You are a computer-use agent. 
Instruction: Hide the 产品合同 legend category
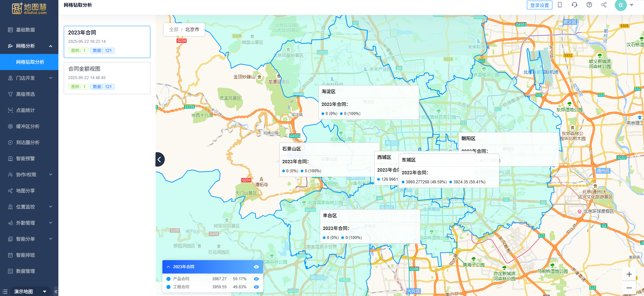(x=256, y=279)
